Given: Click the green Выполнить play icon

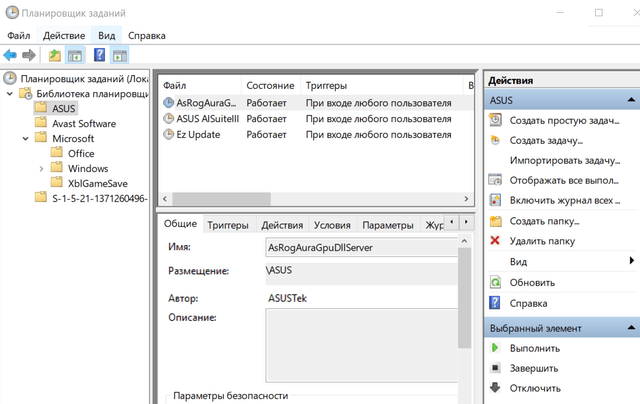Looking at the screenshot, I should point(495,348).
